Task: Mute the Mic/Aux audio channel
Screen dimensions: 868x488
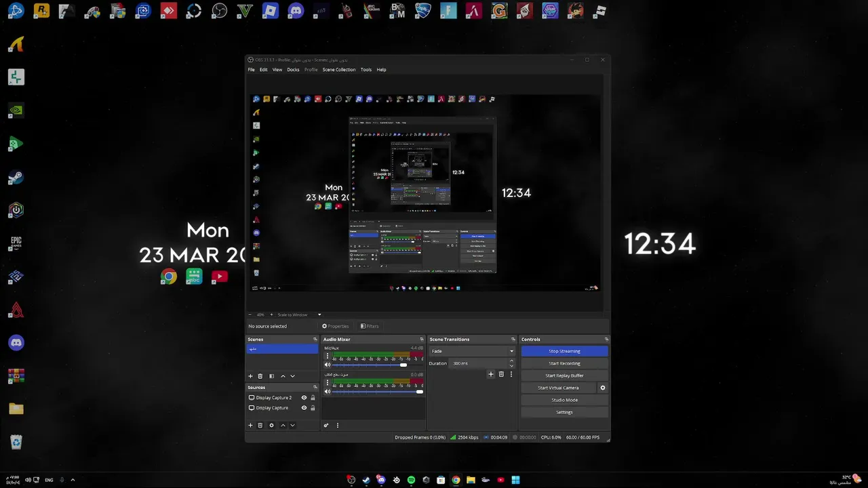Action: (x=328, y=365)
